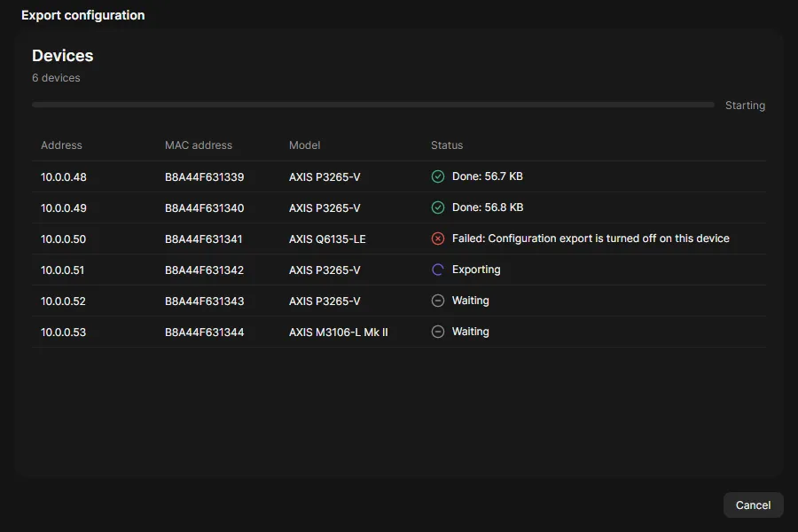This screenshot has width=798, height=532.
Task: Click the waiting icon for 10.0.0.52
Action: click(438, 301)
